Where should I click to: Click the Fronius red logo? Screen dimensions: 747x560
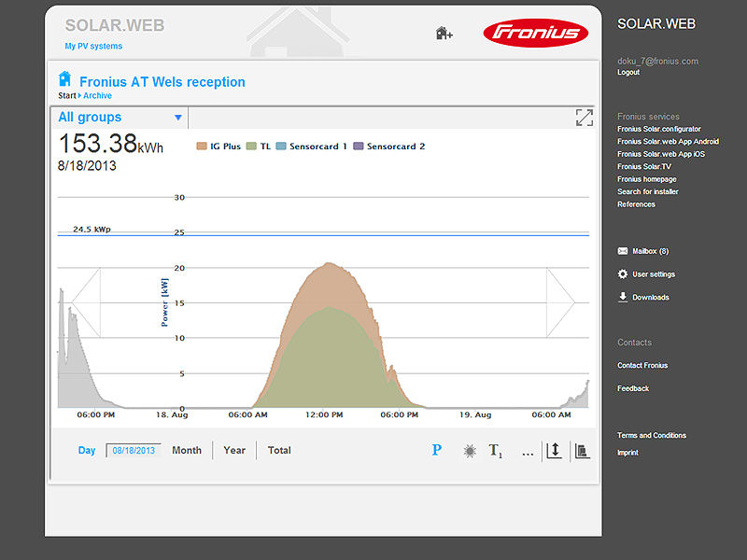[x=535, y=33]
